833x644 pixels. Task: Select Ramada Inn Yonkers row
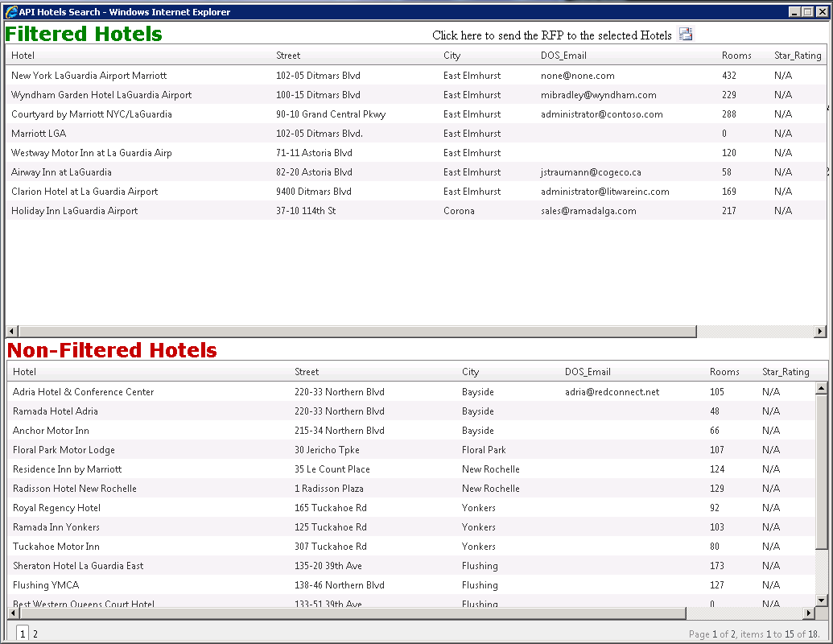click(x=411, y=526)
